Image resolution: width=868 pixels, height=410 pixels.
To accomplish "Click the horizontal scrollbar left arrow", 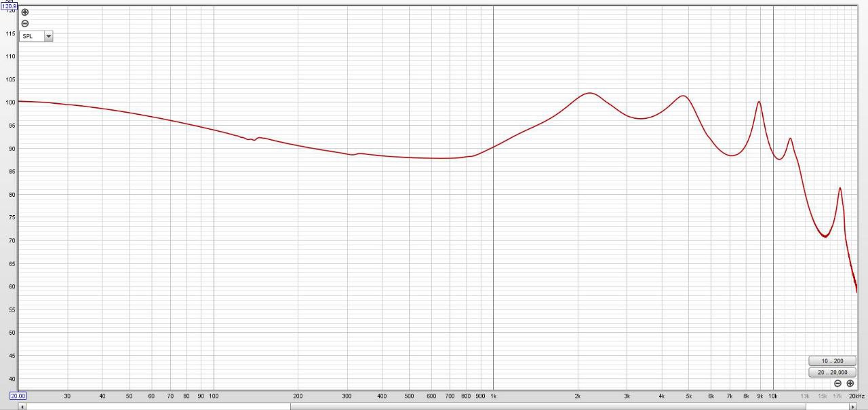I will (x=24, y=407).
